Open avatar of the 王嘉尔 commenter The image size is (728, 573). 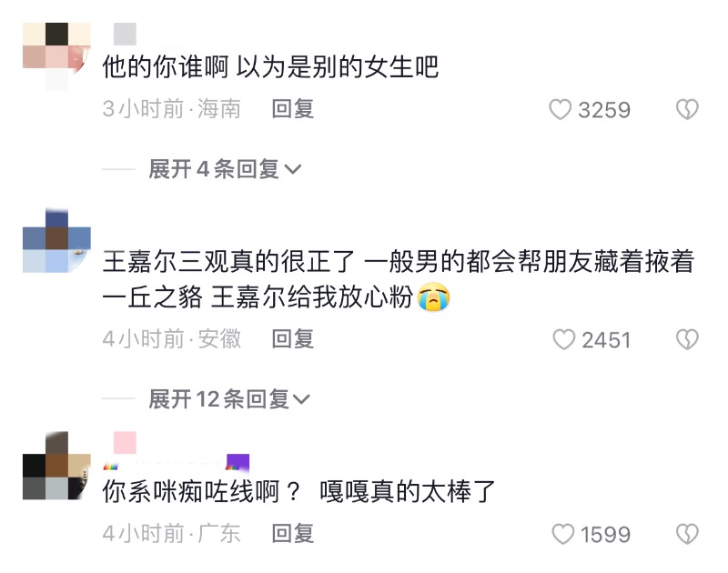(56, 241)
